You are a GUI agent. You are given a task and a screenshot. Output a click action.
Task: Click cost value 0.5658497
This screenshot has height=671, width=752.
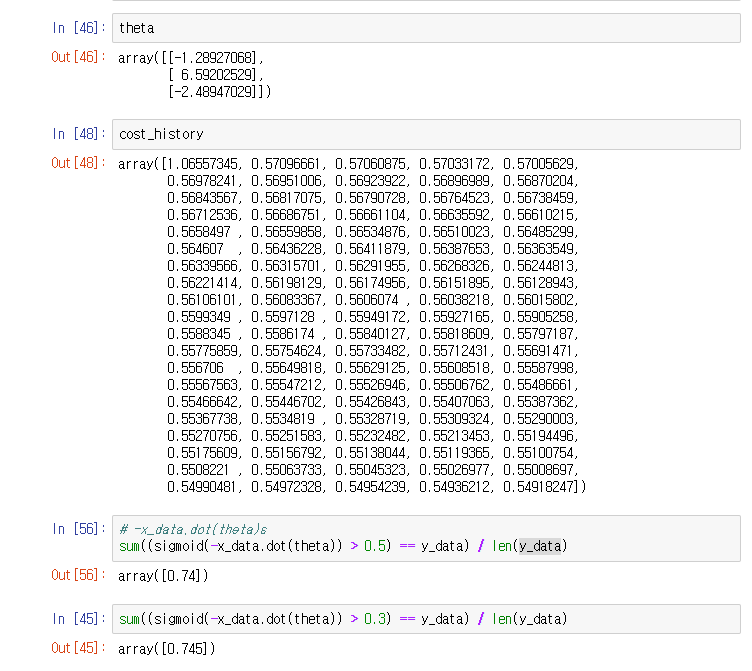(x=199, y=232)
